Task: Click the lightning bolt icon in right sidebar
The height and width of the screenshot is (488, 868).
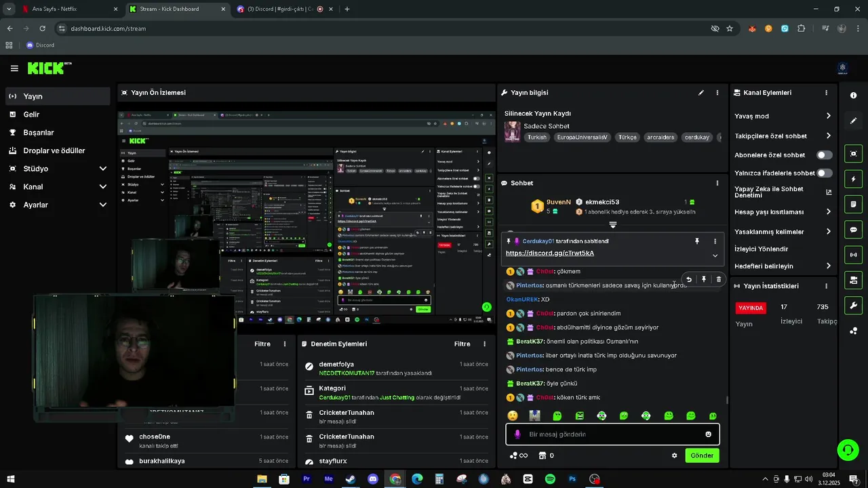Action: click(853, 179)
